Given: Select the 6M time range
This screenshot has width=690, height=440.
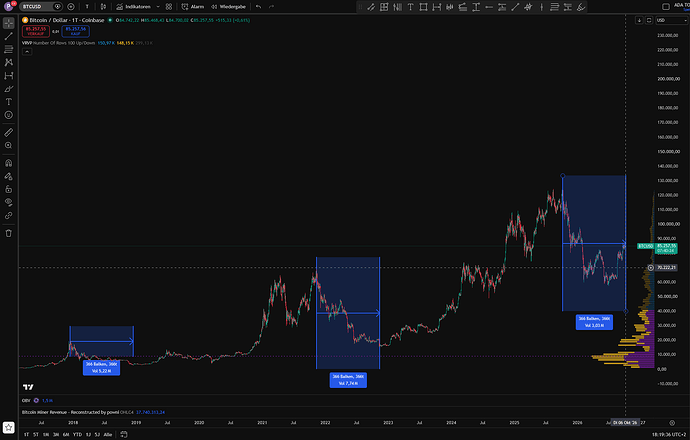Looking at the screenshot, I should [x=66, y=435].
